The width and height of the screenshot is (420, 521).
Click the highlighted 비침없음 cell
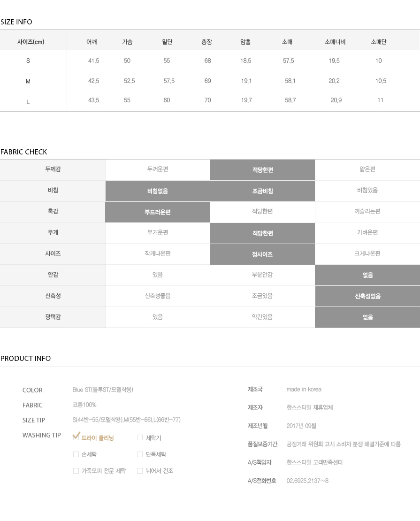tap(158, 191)
